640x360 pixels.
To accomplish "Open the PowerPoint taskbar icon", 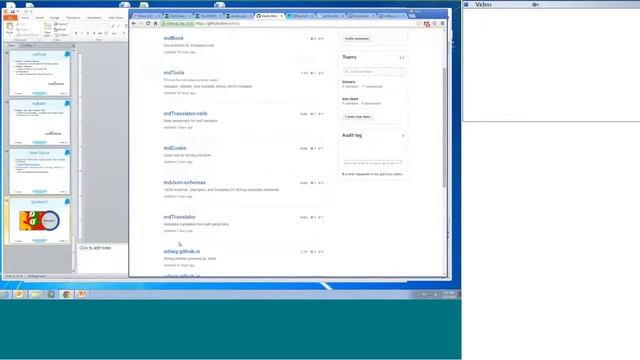I will 82,294.
